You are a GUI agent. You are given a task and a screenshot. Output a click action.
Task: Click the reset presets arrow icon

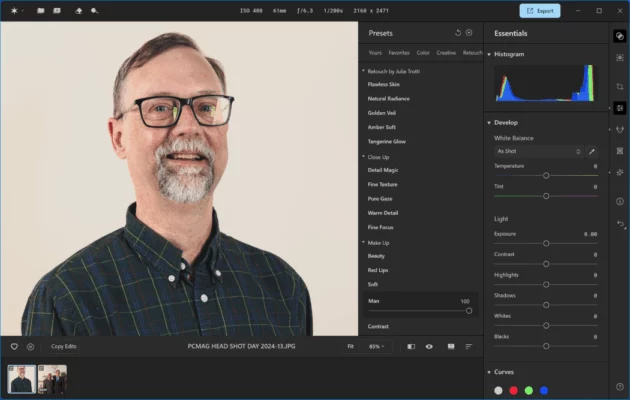click(x=458, y=33)
